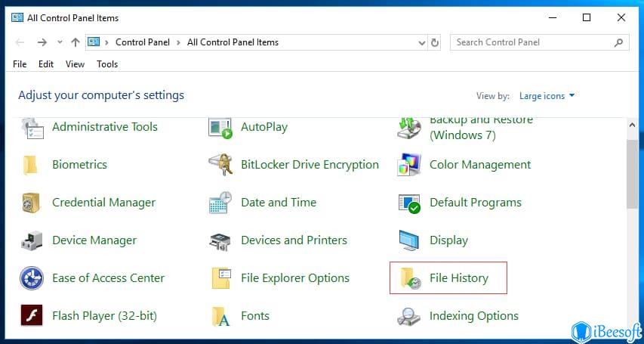The width and height of the screenshot is (644, 344).
Task: Open the Credential Manager link
Action: click(x=104, y=203)
